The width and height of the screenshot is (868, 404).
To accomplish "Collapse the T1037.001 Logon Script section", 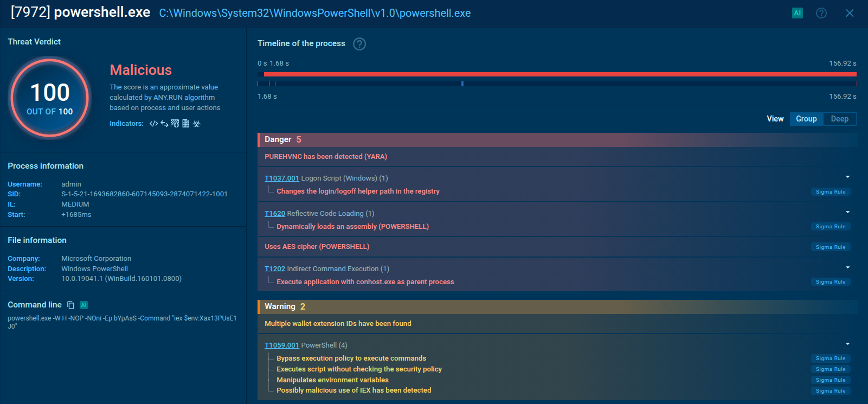I will click(x=847, y=177).
